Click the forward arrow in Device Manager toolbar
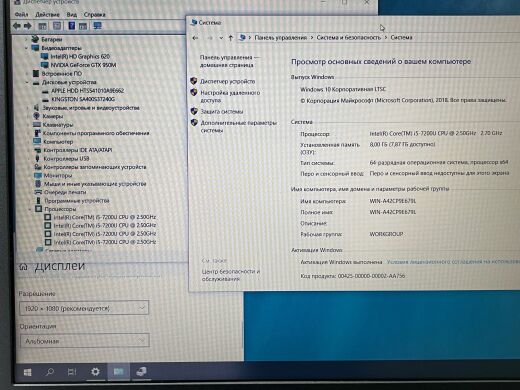Screen dimensions: 520x390 28,26
